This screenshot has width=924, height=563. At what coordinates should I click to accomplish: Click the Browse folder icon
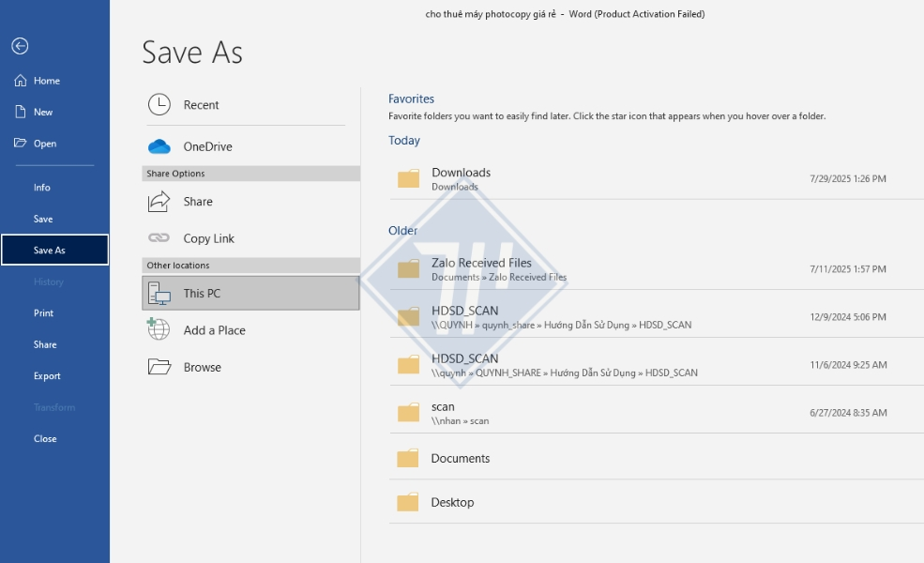pyautogui.click(x=159, y=367)
